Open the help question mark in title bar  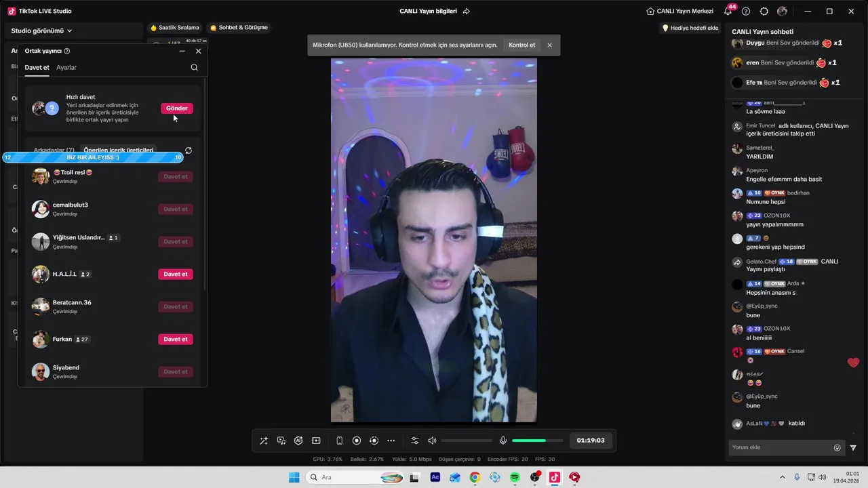point(746,12)
